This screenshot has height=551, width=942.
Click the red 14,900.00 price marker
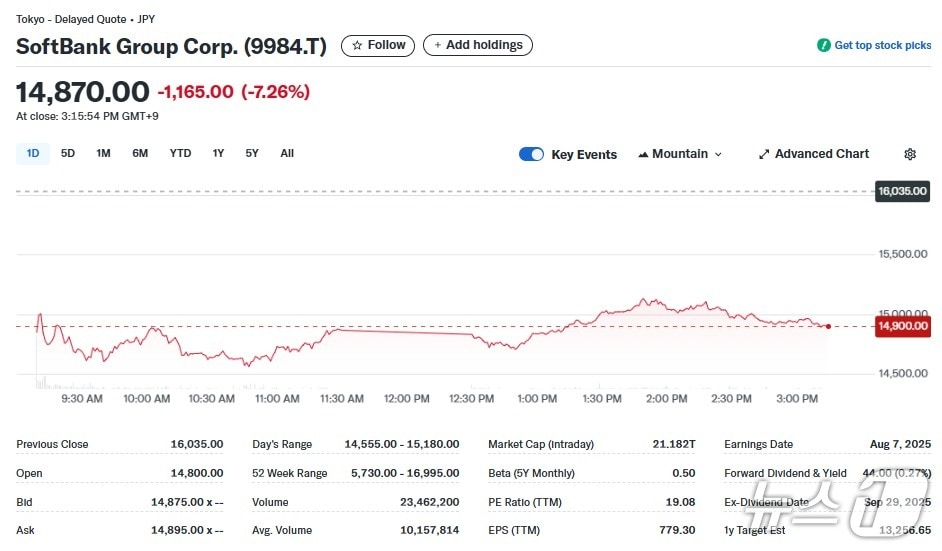[902, 325]
